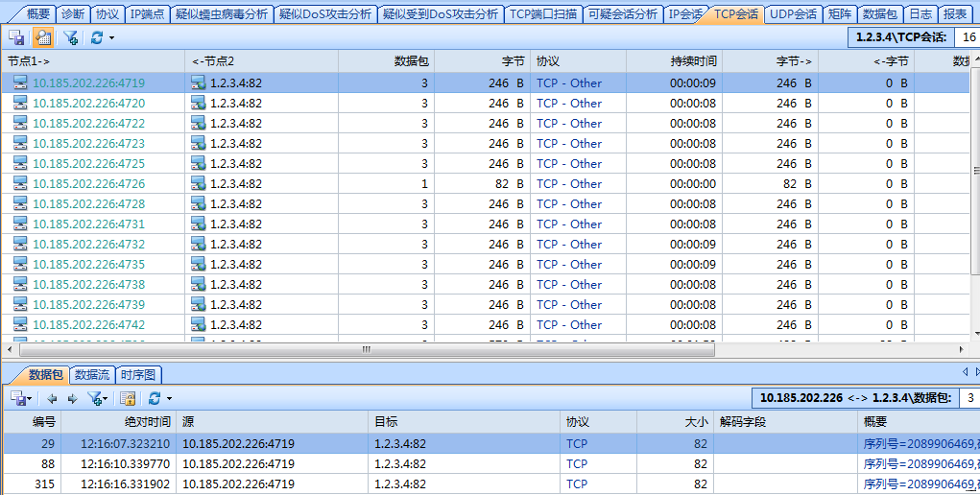
Task: Select packet number 88 in the packet list
Action: [x=44, y=463]
